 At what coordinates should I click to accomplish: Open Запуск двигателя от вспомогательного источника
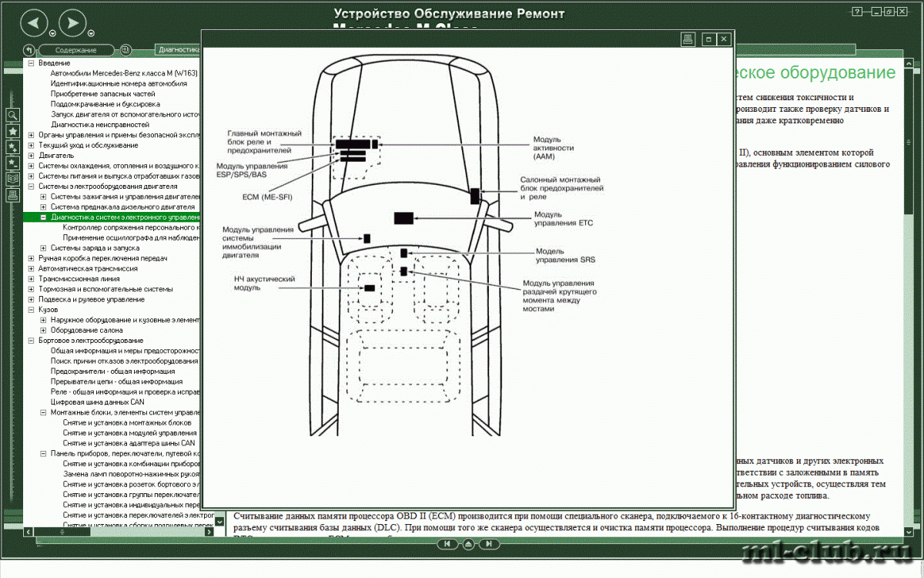[125, 114]
